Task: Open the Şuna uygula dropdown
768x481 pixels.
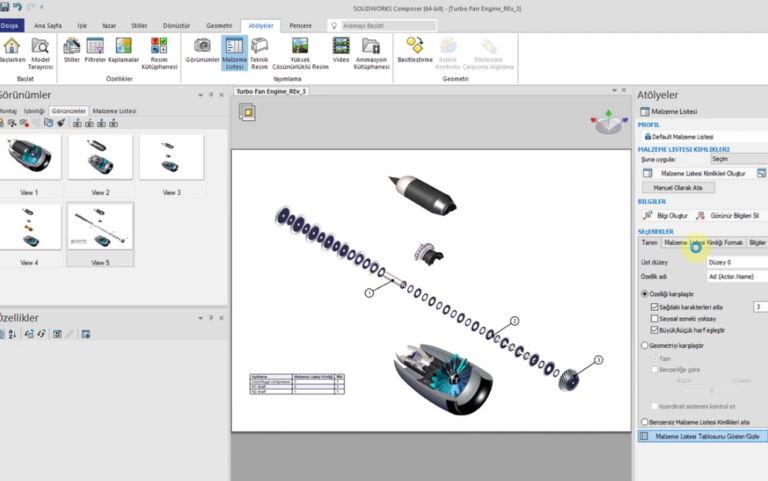Action: point(736,158)
